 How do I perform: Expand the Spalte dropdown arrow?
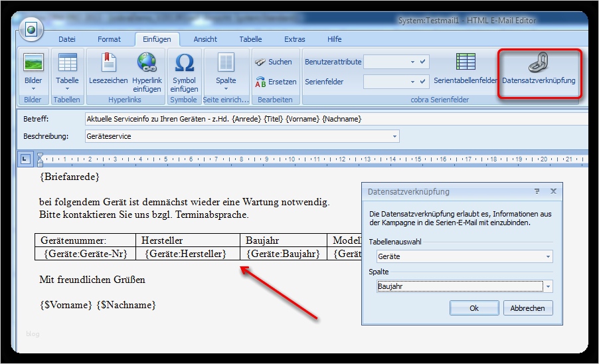coord(226,89)
